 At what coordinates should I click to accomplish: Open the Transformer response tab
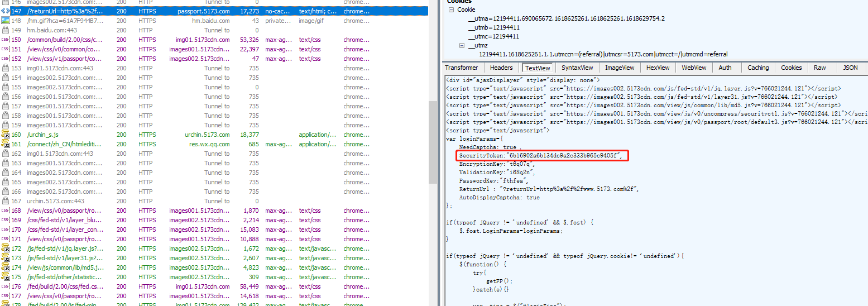[462, 68]
